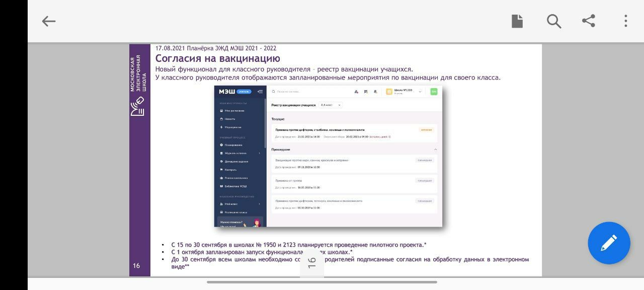Select the title 'Согласия на вакцинацию'
The image size is (644, 290).
pyautogui.click(x=218, y=58)
